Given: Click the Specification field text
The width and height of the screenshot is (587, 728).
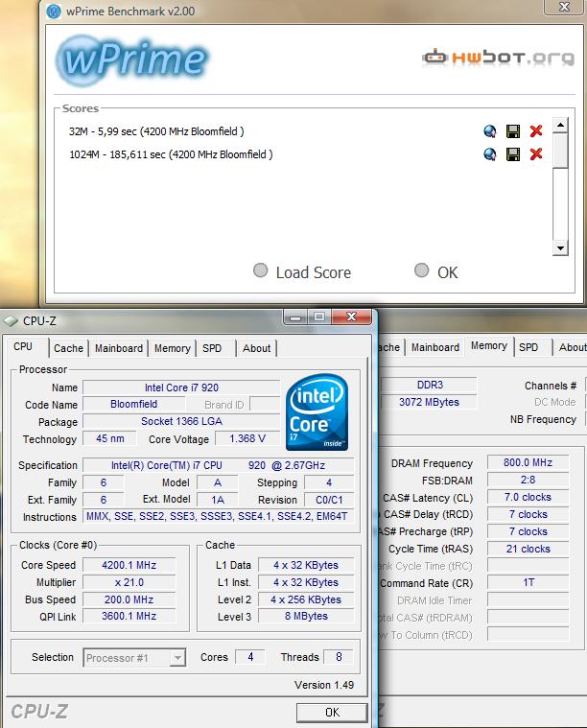Looking at the screenshot, I should [x=219, y=465].
